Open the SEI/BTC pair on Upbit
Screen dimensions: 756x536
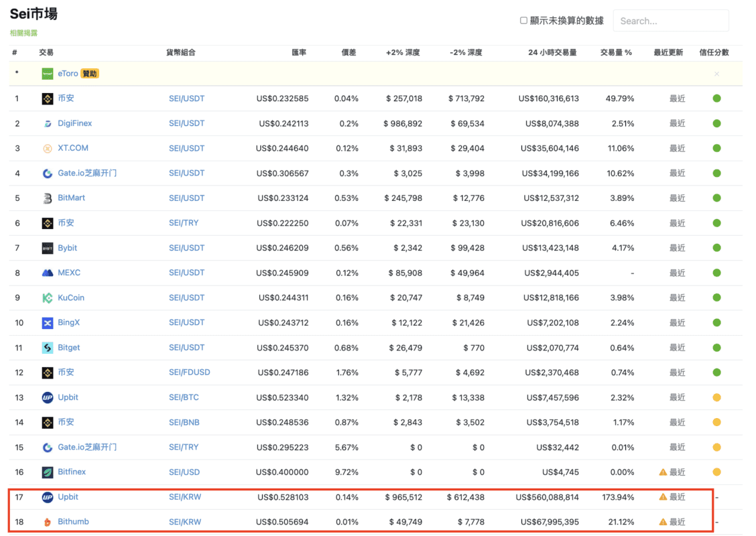tap(184, 397)
